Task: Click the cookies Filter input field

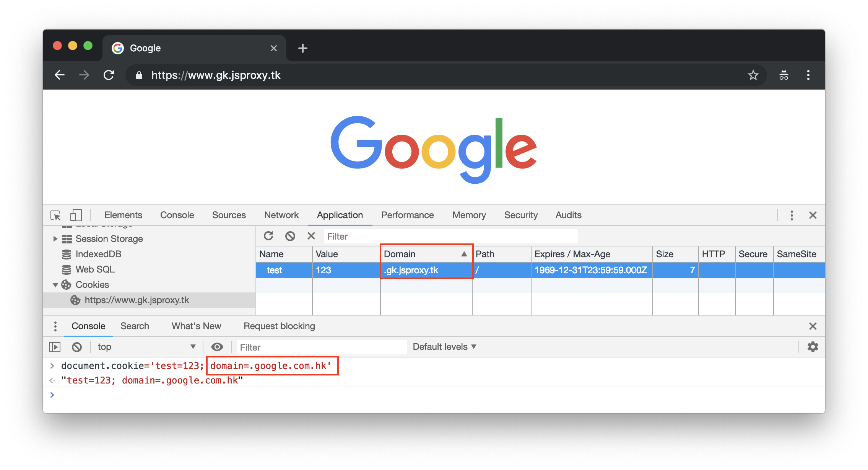Action: (x=450, y=236)
